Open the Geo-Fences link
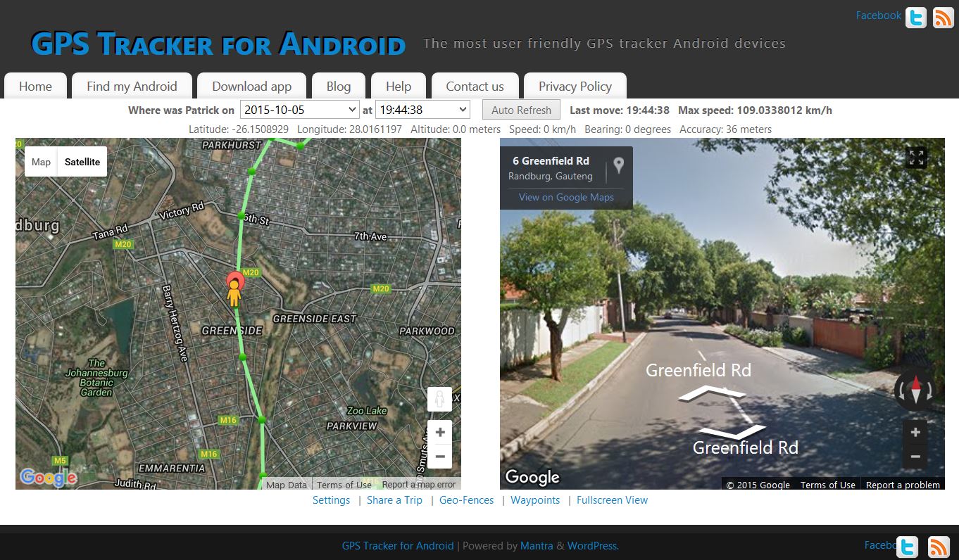This screenshot has height=560, width=959. tap(466, 500)
